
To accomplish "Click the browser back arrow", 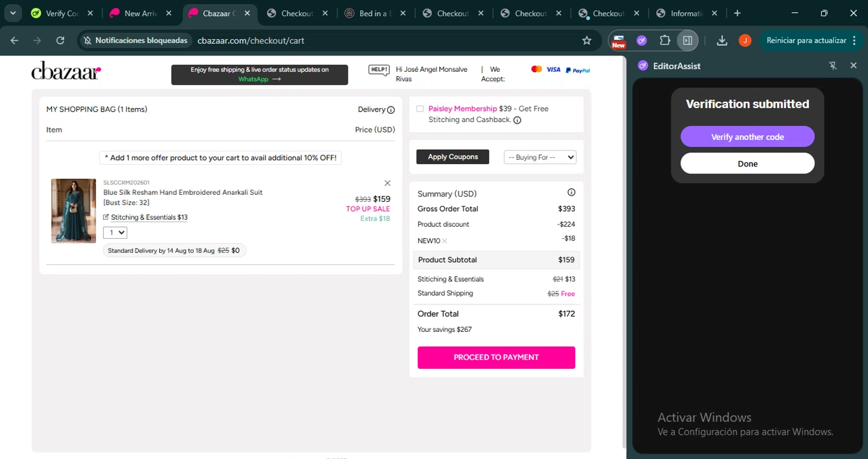I will tap(14, 40).
